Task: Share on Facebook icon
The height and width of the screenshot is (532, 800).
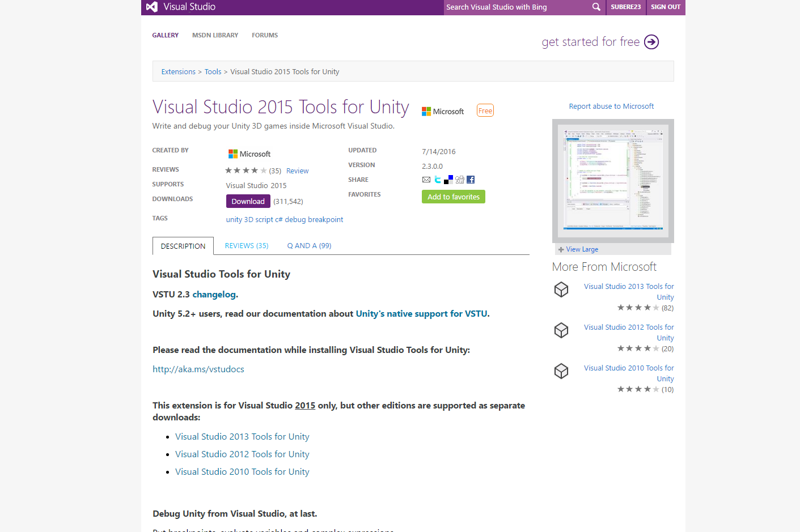Action: [x=471, y=180]
